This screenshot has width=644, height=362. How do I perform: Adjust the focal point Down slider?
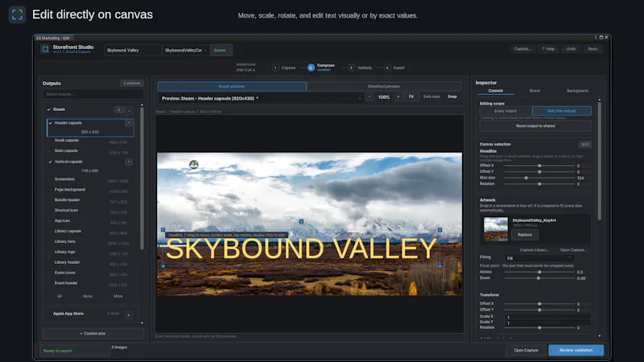(539, 278)
